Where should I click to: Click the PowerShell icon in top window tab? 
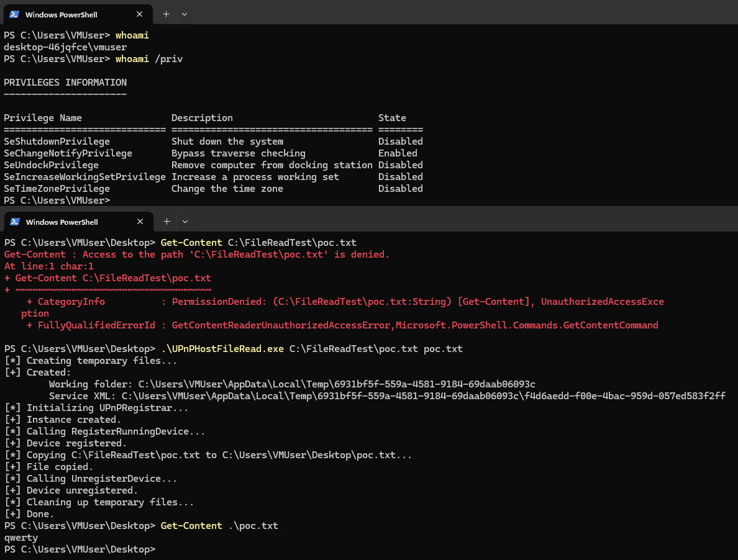[14, 14]
